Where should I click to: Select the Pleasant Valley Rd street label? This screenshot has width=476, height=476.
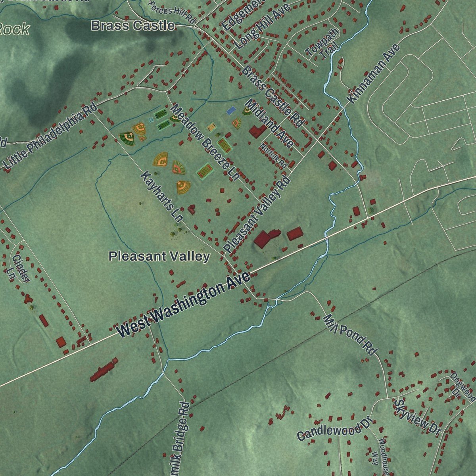(x=257, y=214)
